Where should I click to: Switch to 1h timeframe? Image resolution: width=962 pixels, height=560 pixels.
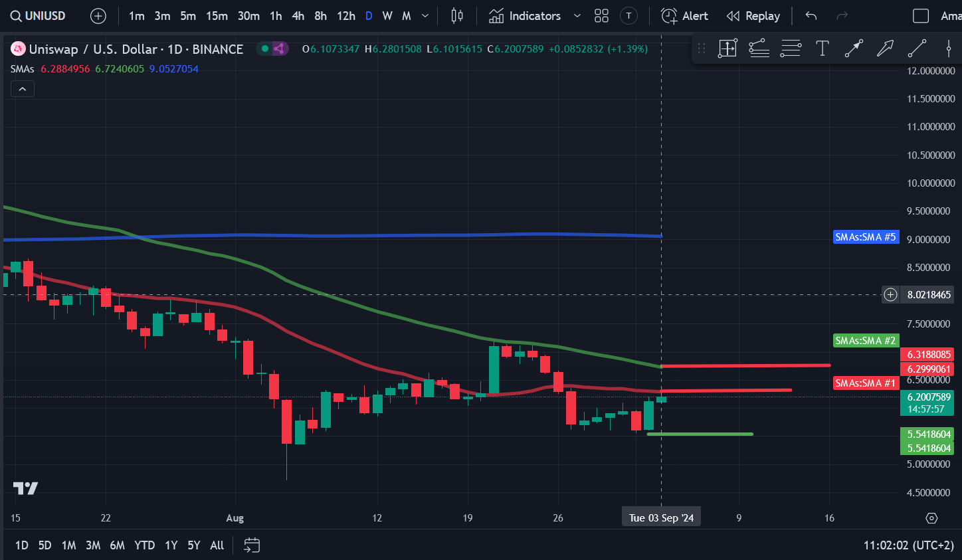coord(276,16)
